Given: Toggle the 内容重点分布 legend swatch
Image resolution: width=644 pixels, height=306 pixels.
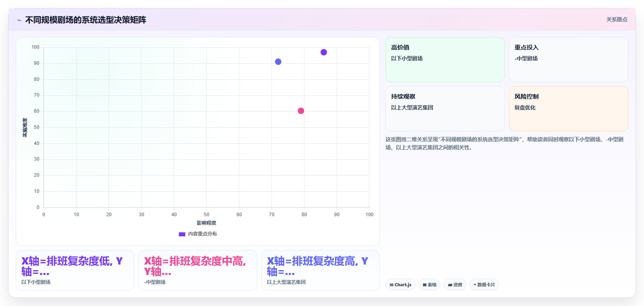Looking at the screenshot, I should pos(182,234).
